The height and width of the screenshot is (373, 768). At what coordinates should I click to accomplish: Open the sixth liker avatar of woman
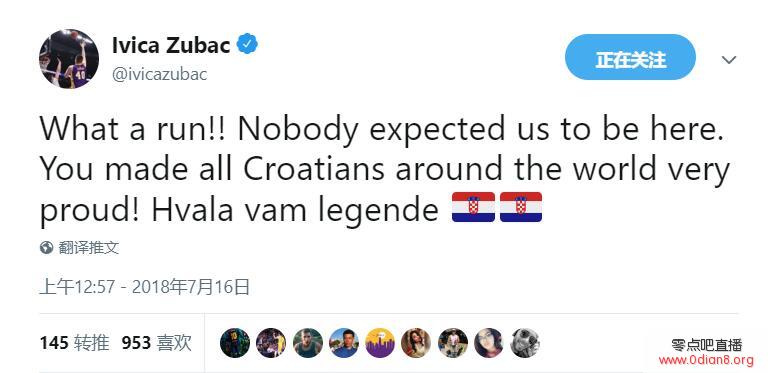[x=416, y=343]
